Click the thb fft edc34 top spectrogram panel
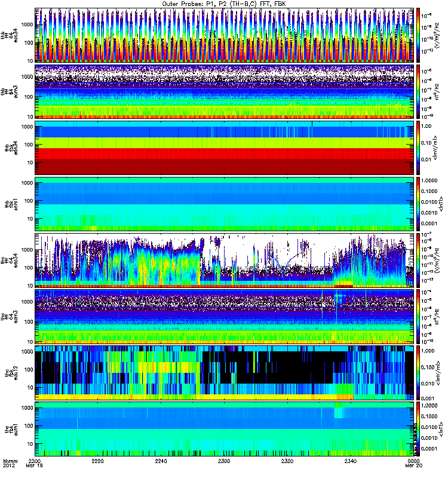This screenshot has height=478, width=448. (x=225, y=35)
